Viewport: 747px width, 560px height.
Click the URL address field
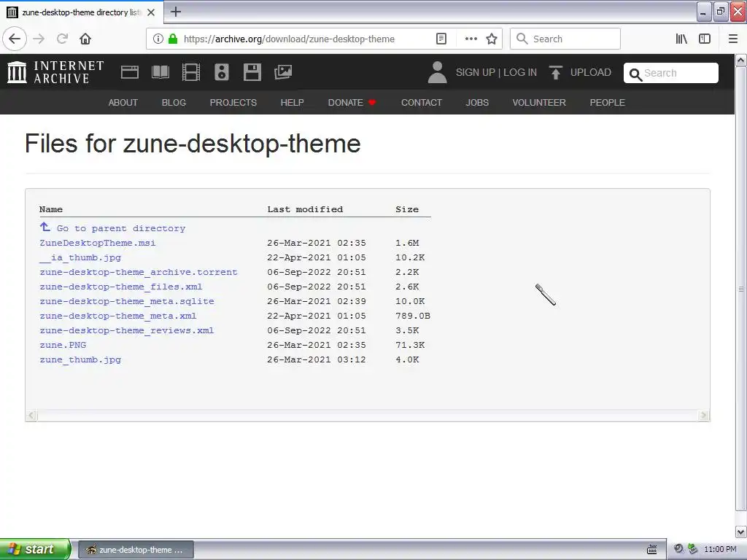pos(289,39)
